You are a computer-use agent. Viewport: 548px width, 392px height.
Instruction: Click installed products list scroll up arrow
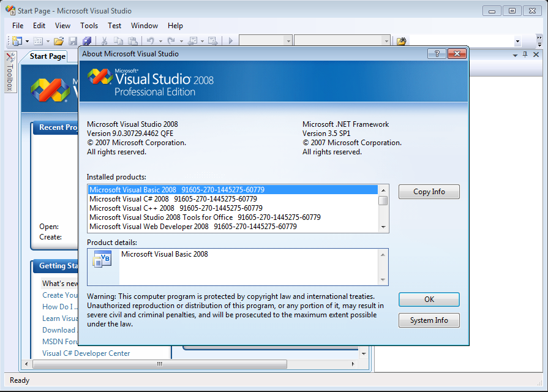[383, 190]
